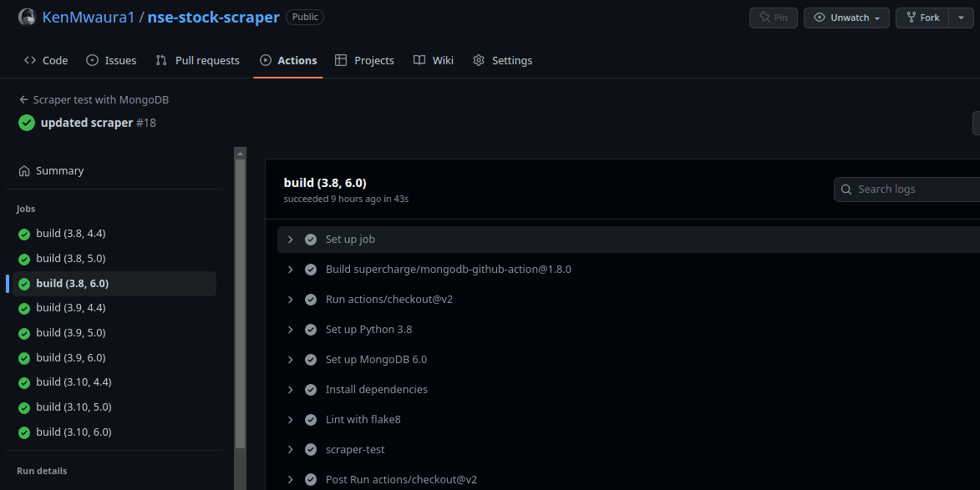Open the Unwatch notifications dropdown
980x490 pixels.
[846, 18]
